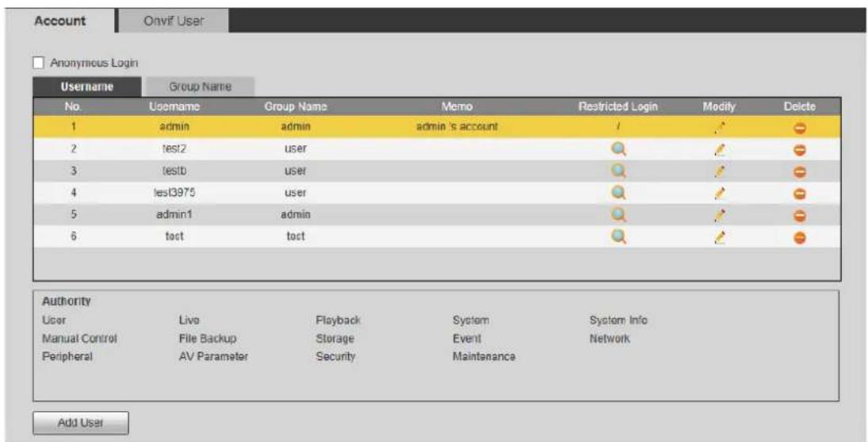Open restricted login for user testb
This screenshot has height=442, width=868.
click(x=618, y=171)
